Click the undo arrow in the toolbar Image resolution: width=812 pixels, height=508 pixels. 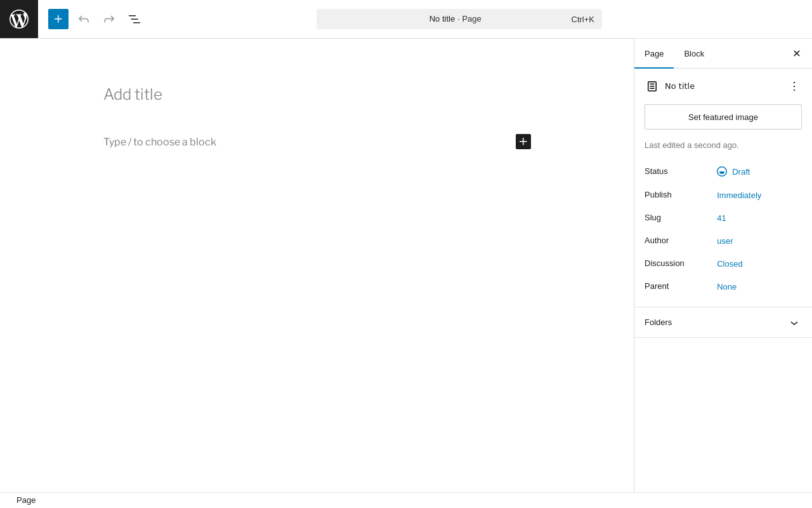click(x=84, y=19)
